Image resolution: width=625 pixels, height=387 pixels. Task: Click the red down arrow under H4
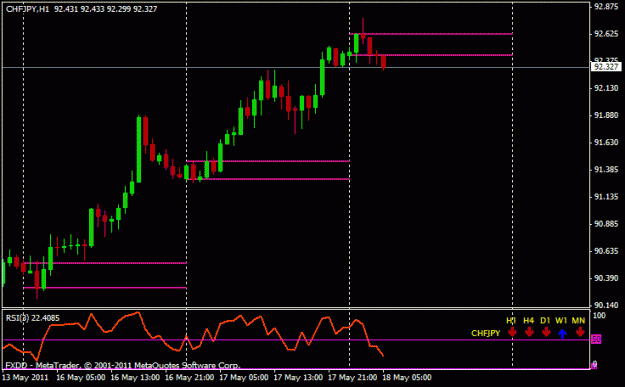[x=529, y=332]
